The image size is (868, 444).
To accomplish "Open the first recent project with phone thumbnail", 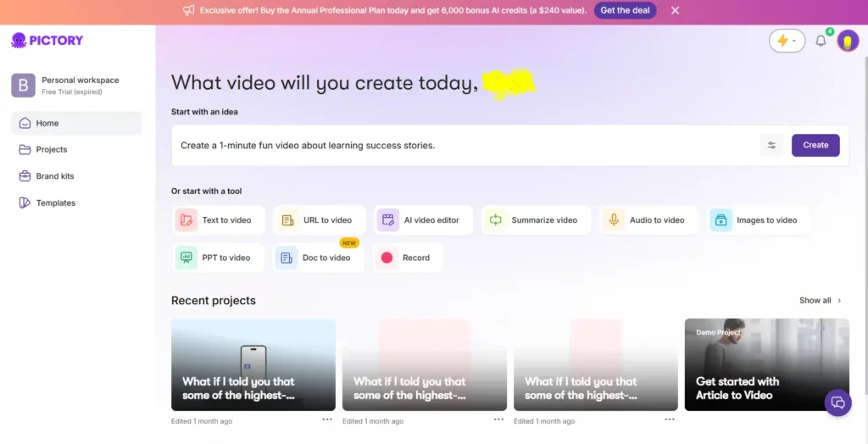I will tap(253, 365).
